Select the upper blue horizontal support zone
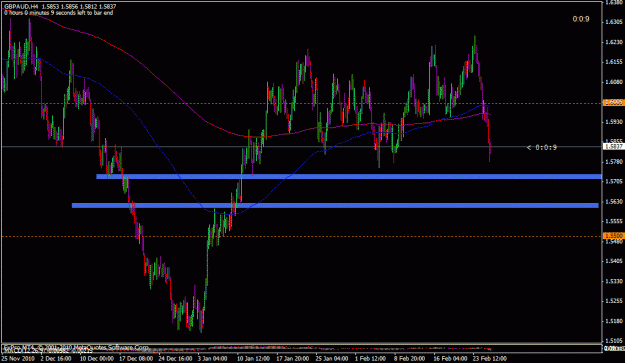625x363 pixels. pyautogui.click(x=349, y=177)
